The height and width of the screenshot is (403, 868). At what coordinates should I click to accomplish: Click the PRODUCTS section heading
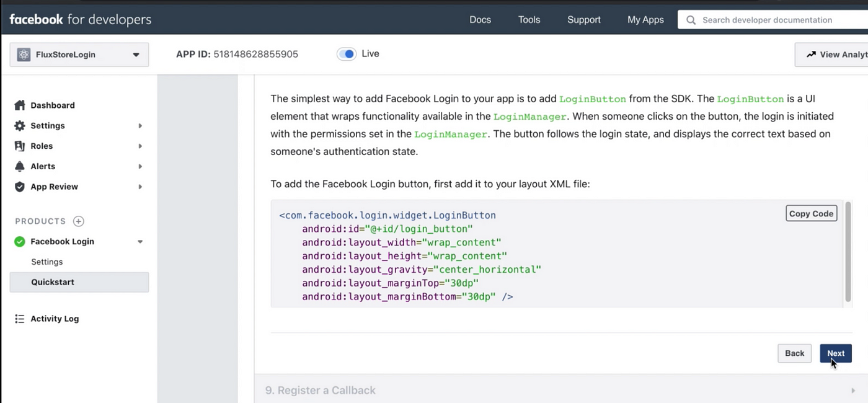[x=40, y=221]
